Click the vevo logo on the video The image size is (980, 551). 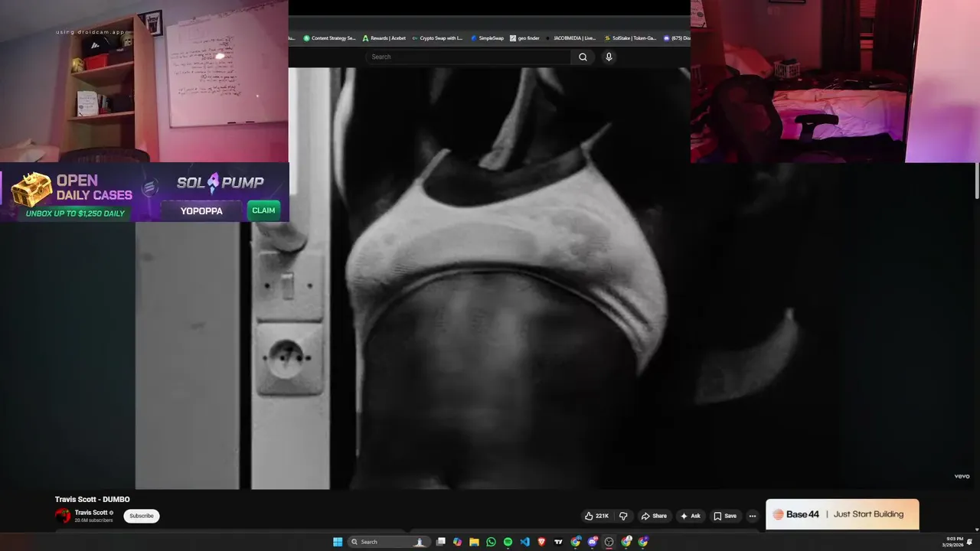click(x=962, y=476)
